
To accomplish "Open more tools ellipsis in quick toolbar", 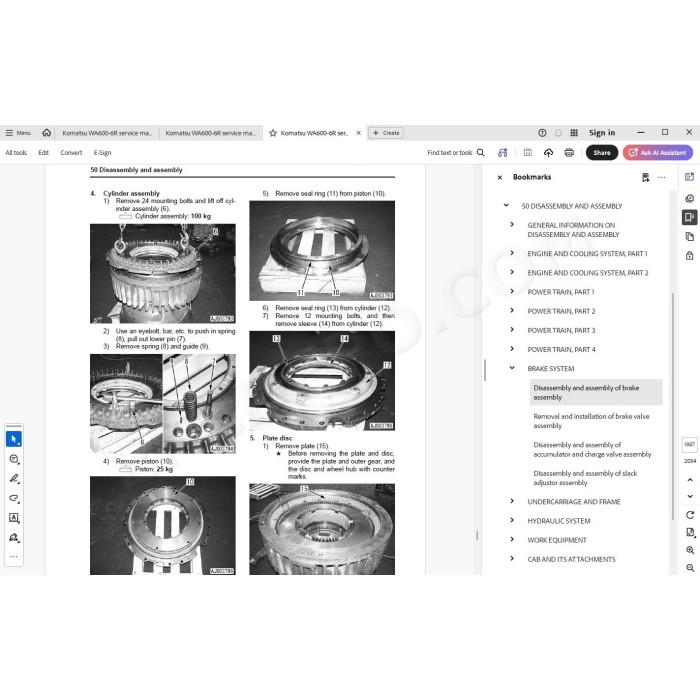I will pos(14,557).
